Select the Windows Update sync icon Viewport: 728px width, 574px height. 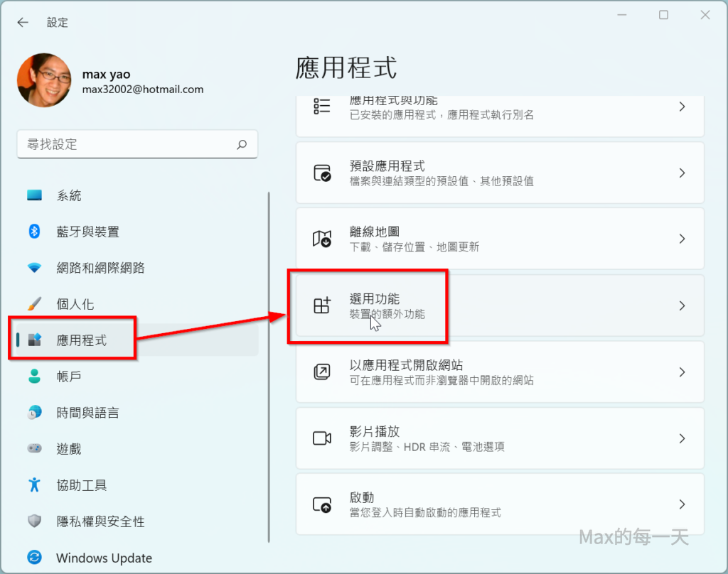click(34, 557)
